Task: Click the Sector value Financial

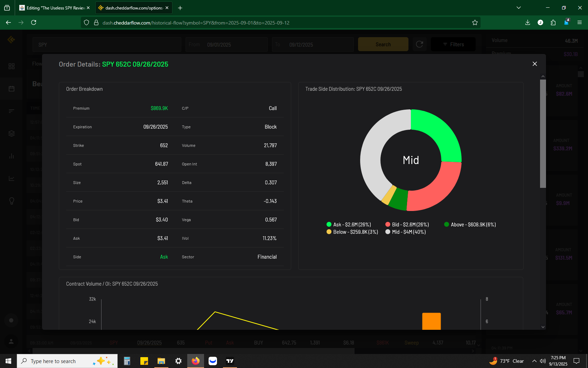Action: (267, 257)
